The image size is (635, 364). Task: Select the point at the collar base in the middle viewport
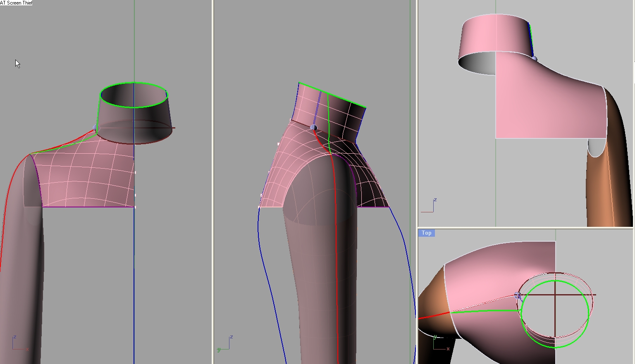[313, 128]
